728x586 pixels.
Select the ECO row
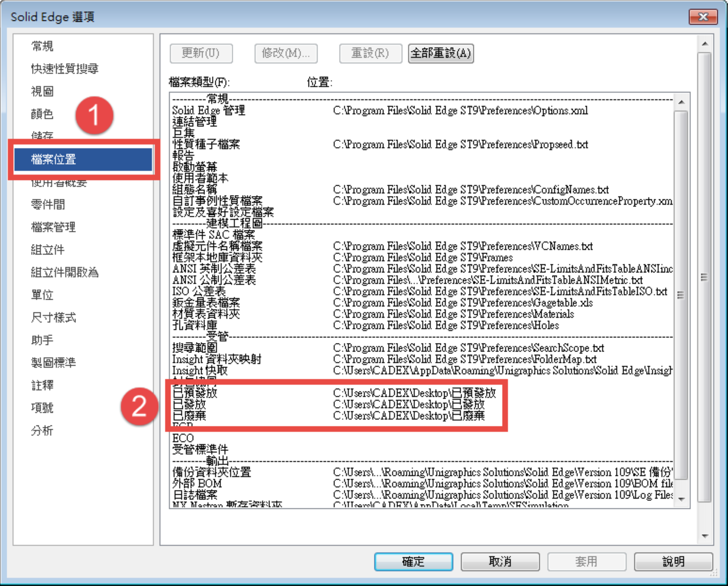click(x=422, y=438)
